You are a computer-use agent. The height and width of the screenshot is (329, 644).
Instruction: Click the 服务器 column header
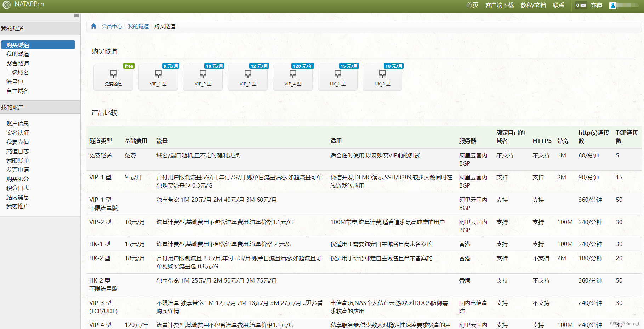(468, 141)
